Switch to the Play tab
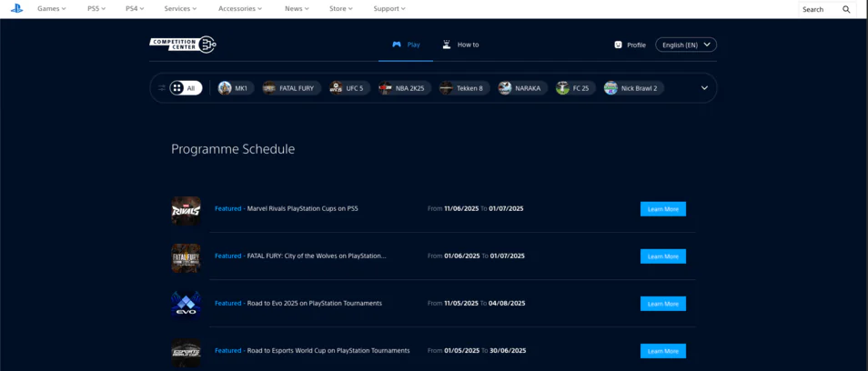The image size is (868, 371). (406, 45)
